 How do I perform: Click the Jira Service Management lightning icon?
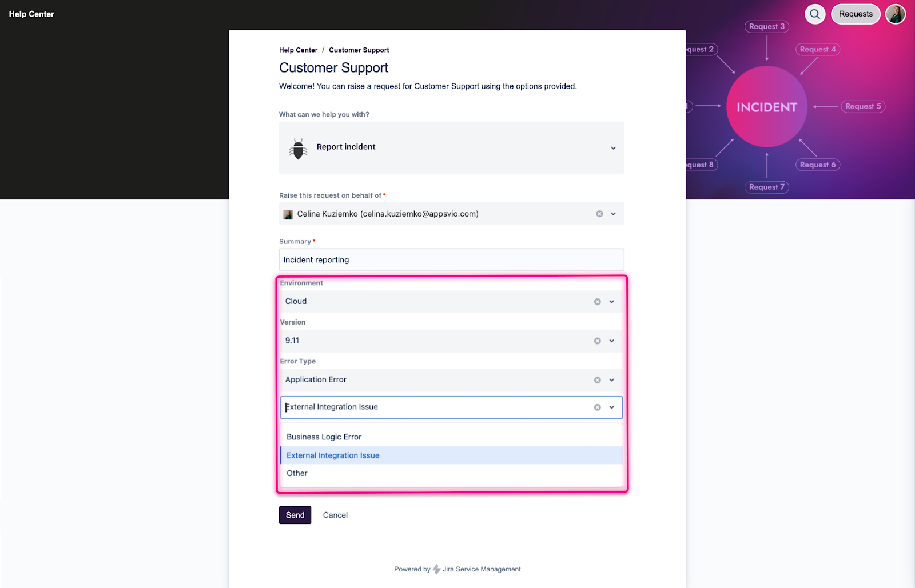tap(435, 569)
